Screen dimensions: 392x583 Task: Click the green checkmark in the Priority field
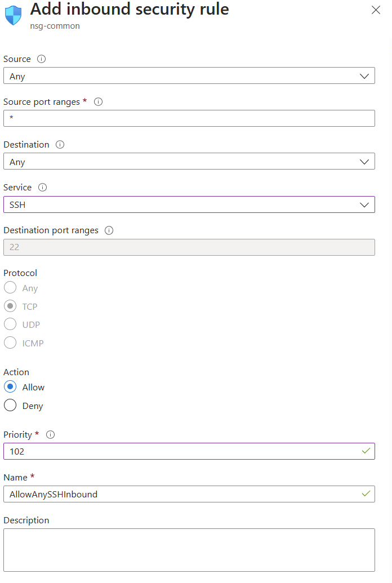[x=366, y=451]
